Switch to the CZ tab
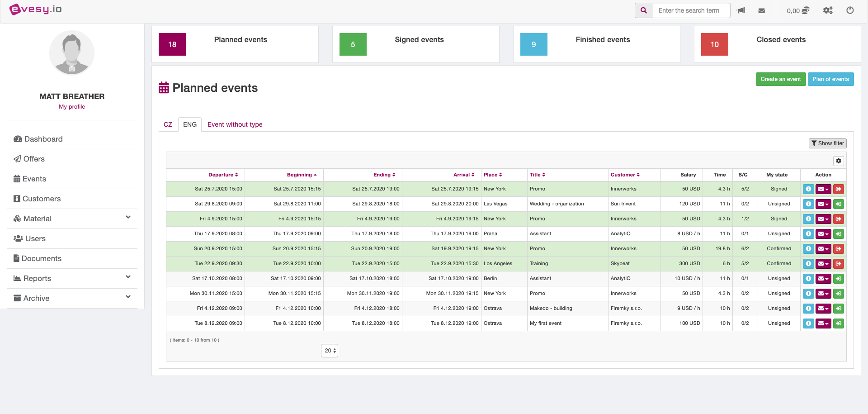 168,124
